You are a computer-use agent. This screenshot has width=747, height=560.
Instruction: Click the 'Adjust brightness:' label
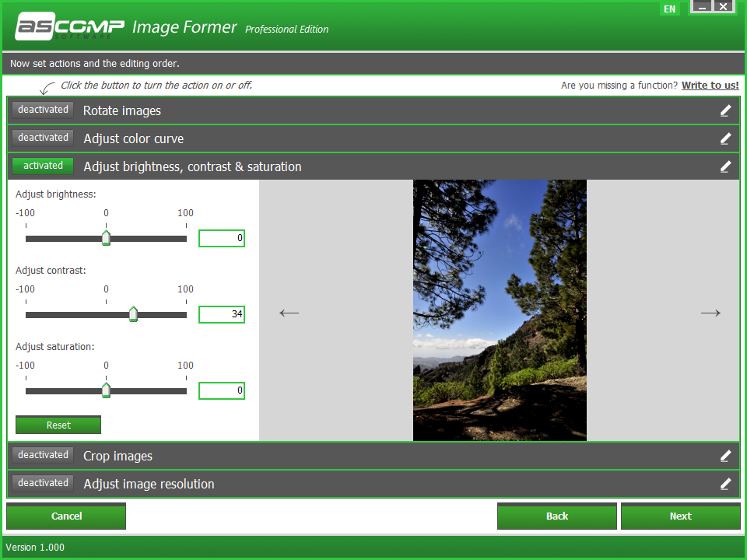[x=56, y=194]
